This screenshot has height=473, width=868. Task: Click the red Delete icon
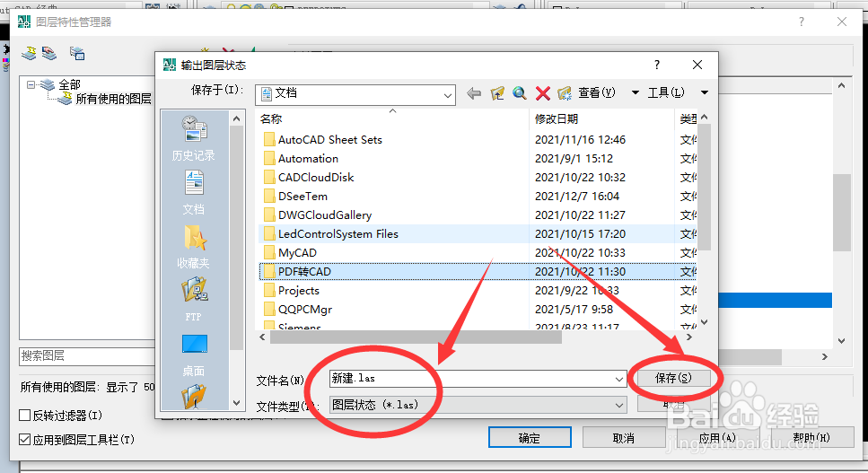[542, 93]
